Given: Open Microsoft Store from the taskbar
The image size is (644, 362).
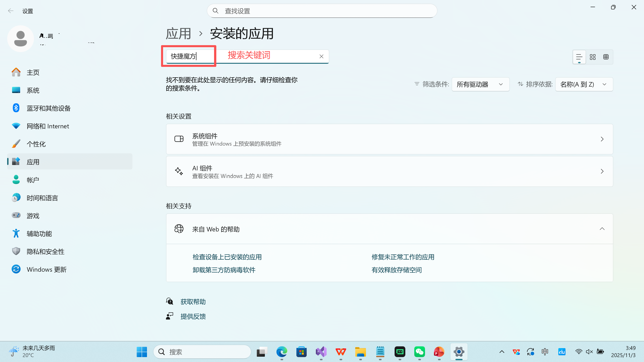Looking at the screenshot, I should 301,352.
